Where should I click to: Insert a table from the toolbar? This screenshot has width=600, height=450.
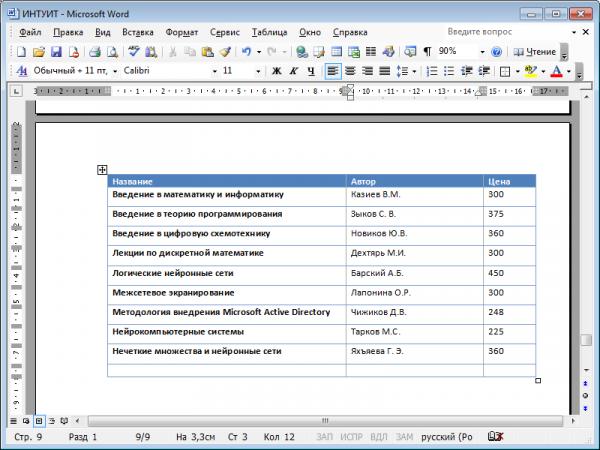(336, 52)
